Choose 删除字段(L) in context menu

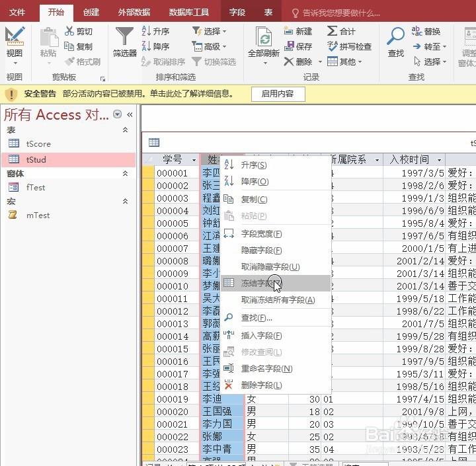pyautogui.click(x=275, y=385)
